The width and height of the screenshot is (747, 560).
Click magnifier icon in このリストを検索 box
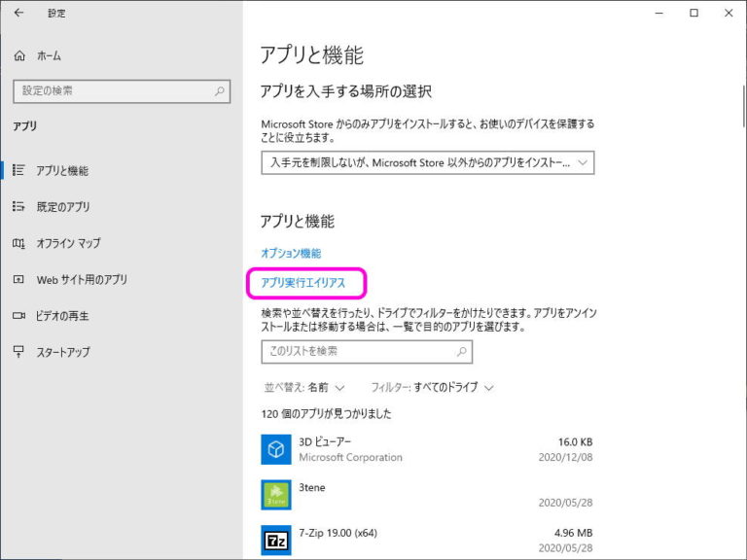pyautogui.click(x=461, y=352)
